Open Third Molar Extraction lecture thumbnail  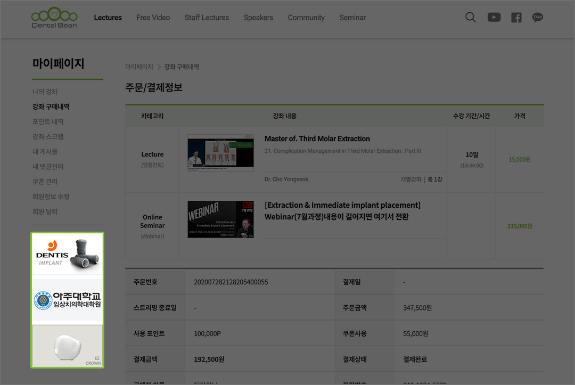[221, 153]
